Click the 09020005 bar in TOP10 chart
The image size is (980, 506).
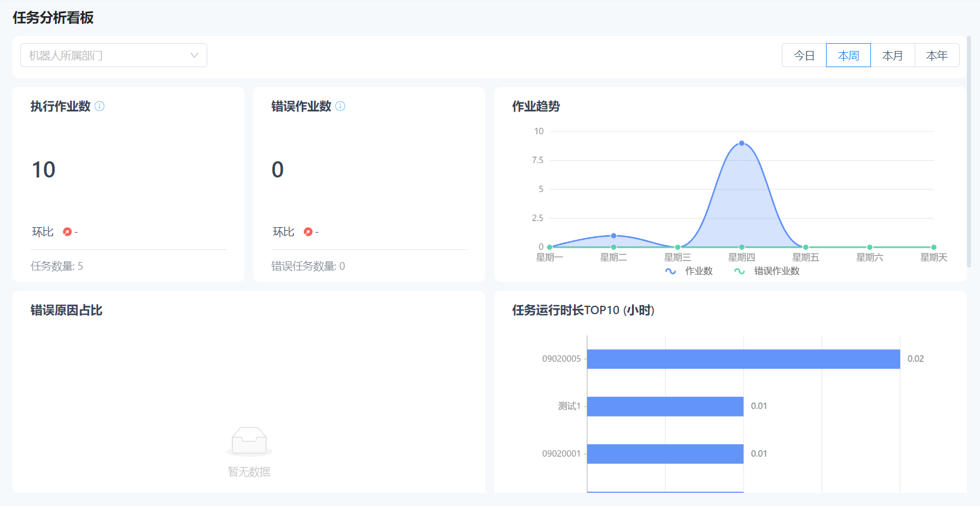[743, 359]
